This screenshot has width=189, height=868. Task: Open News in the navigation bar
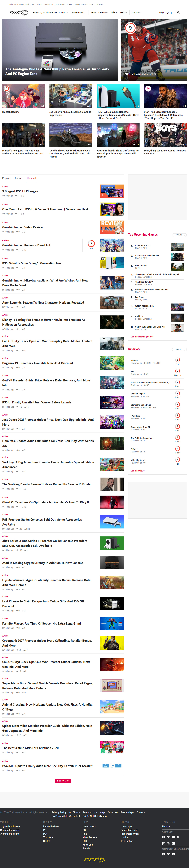tap(93, 12)
